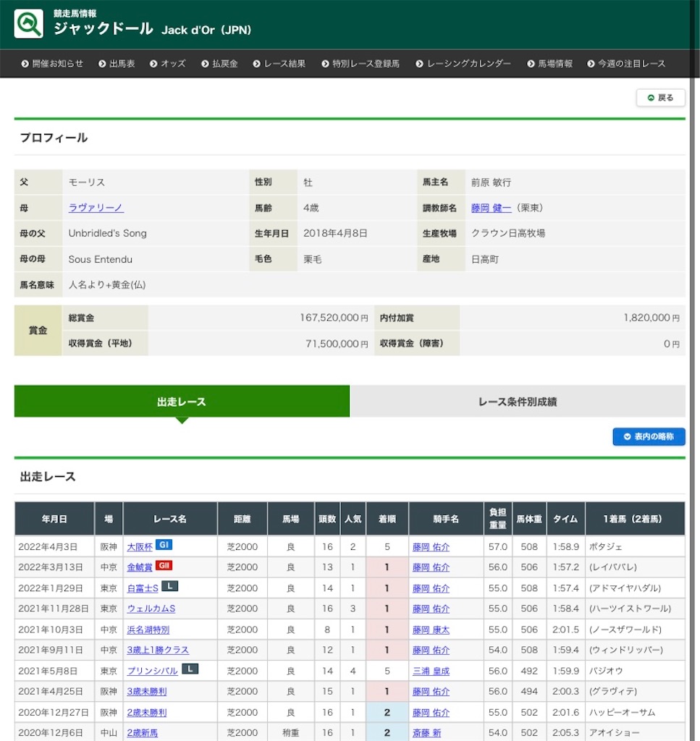Screen dimensions: 700x741
Task: Open 特別レース登録馬 navigation item
Action: coord(360,64)
